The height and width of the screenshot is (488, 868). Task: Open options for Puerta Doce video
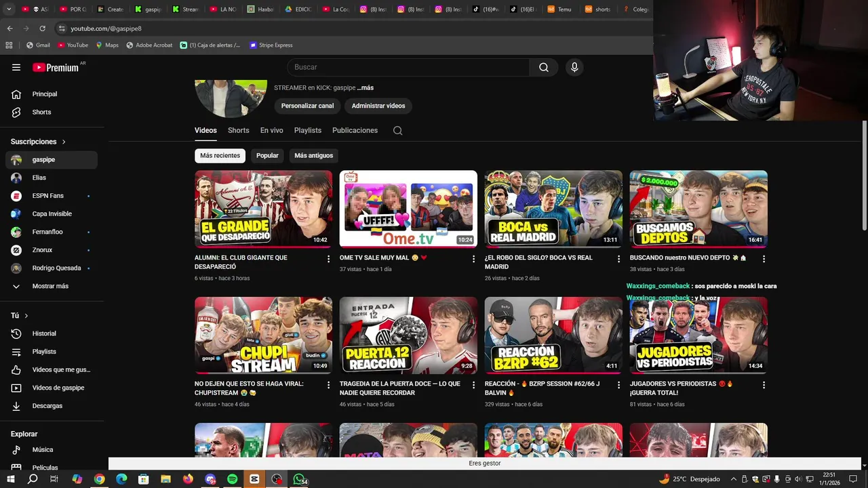point(474,385)
